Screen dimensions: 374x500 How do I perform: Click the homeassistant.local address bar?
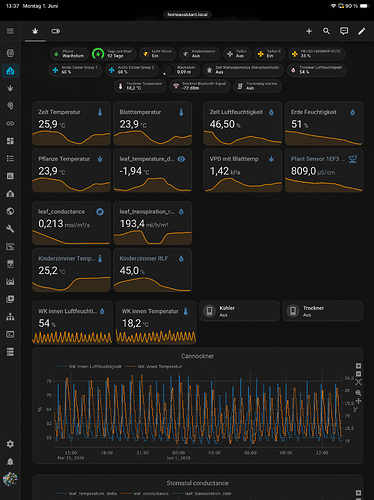pos(187,14)
